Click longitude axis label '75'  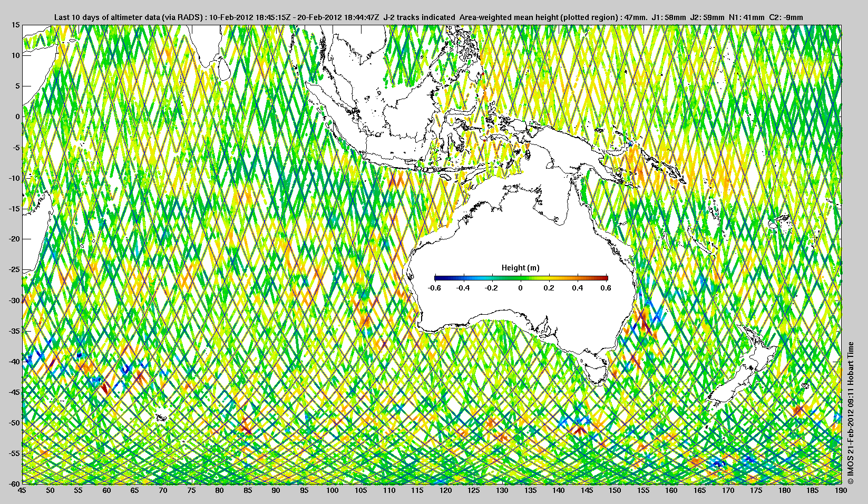[x=191, y=490]
